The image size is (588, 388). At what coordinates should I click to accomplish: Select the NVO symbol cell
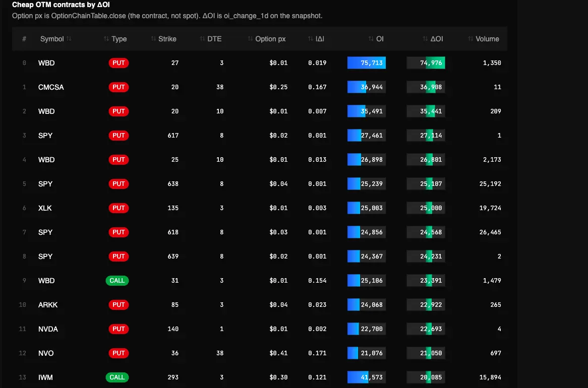point(46,353)
